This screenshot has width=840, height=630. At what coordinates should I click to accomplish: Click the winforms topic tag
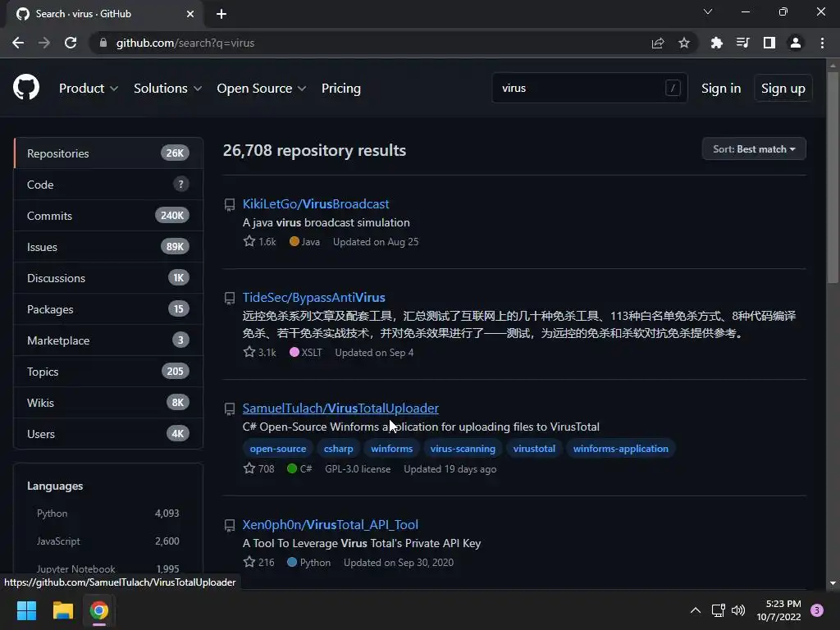391,449
